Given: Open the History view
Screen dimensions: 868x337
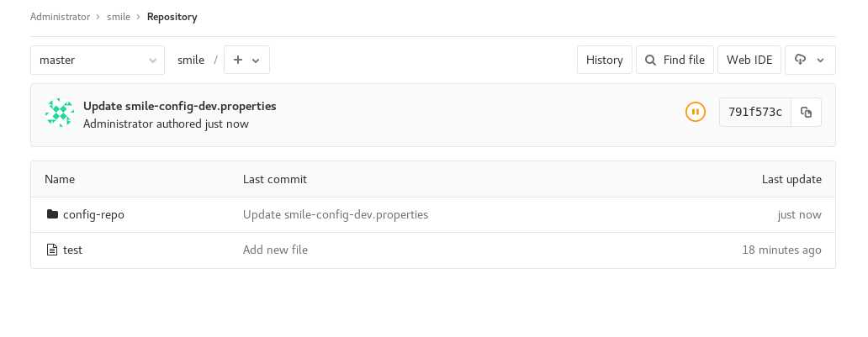Looking at the screenshot, I should (x=605, y=60).
